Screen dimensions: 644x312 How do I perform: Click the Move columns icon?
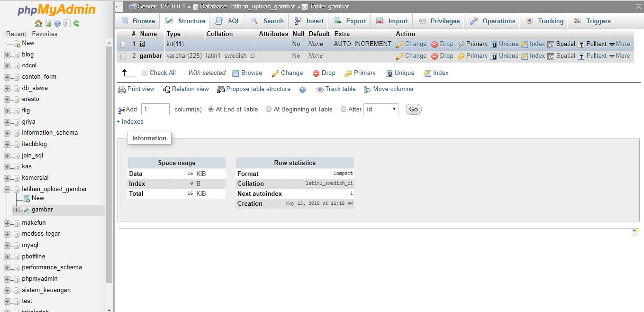point(367,89)
